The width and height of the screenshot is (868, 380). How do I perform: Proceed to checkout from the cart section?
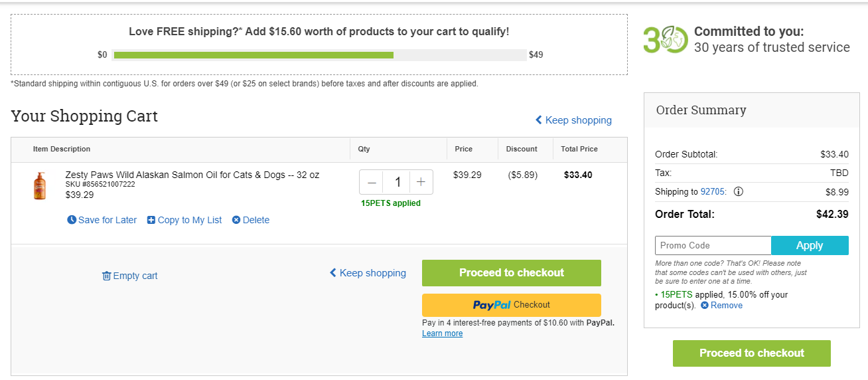(x=512, y=273)
